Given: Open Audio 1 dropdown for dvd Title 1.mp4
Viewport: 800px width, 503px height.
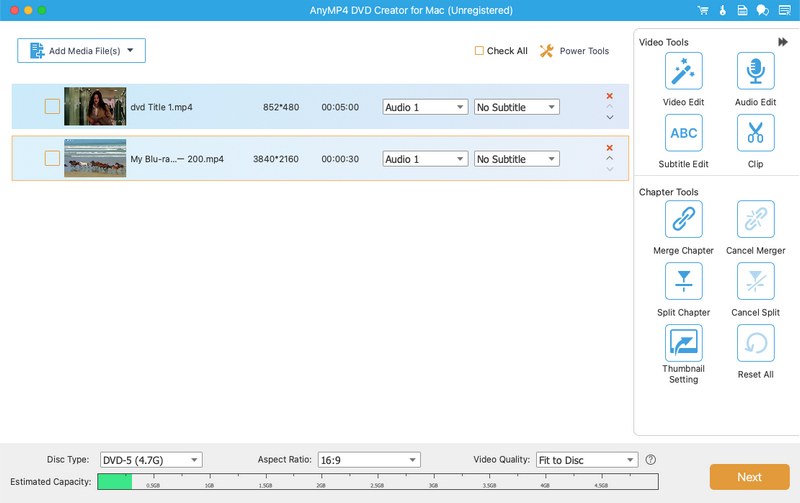Looking at the screenshot, I should (425, 107).
